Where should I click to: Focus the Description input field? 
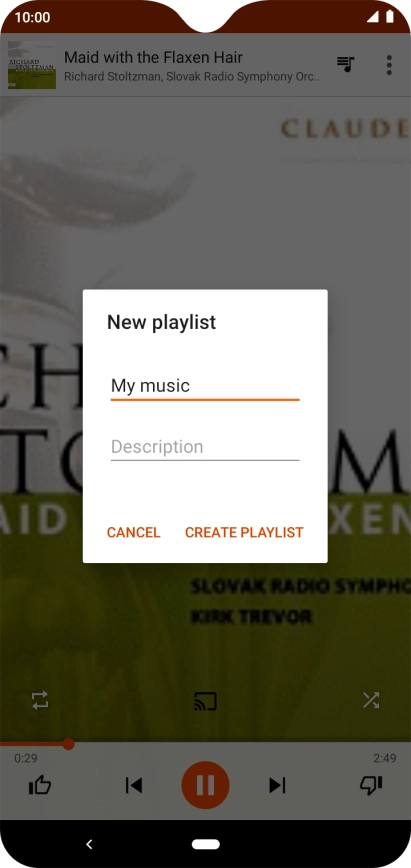pyautogui.click(x=205, y=447)
